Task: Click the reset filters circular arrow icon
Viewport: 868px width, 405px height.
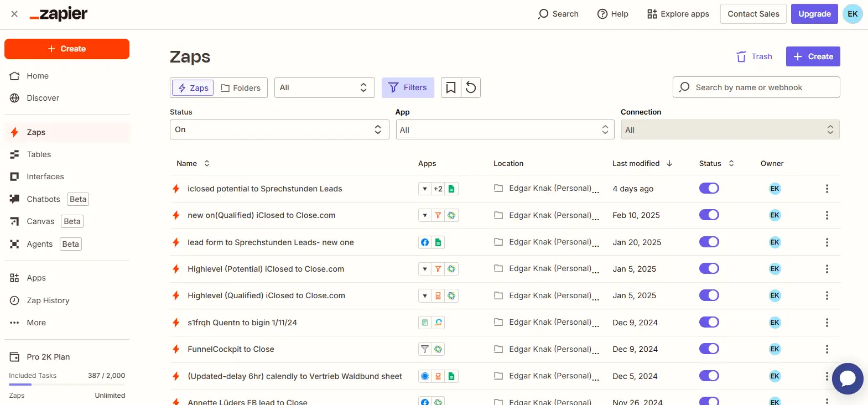Action: [x=471, y=87]
